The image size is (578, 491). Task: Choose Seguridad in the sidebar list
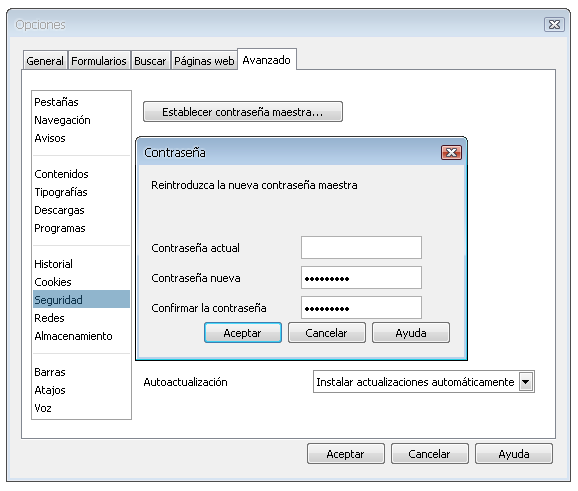(81, 300)
